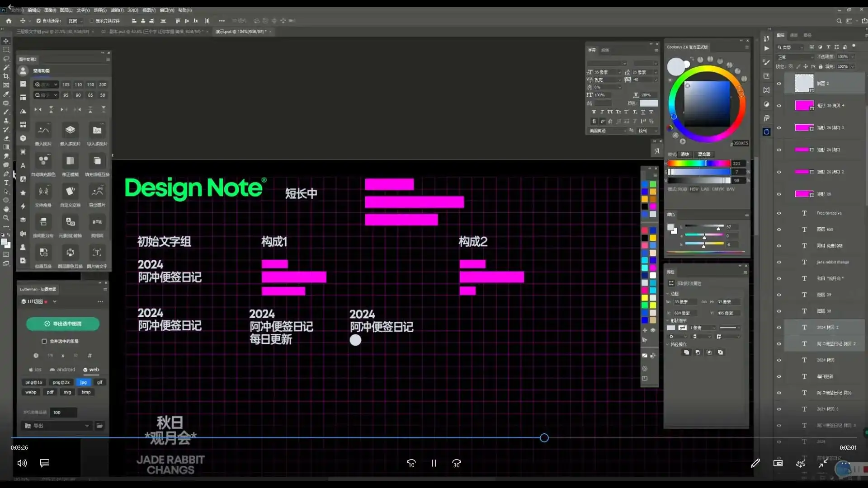Open the export folder icon in Cutterman

(x=99, y=426)
